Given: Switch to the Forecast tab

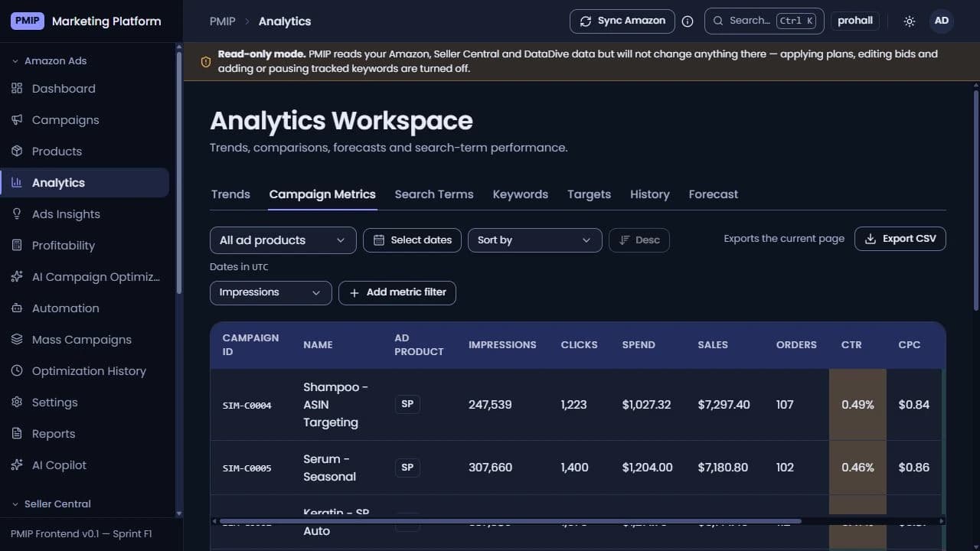Looking at the screenshot, I should coord(714,194).
